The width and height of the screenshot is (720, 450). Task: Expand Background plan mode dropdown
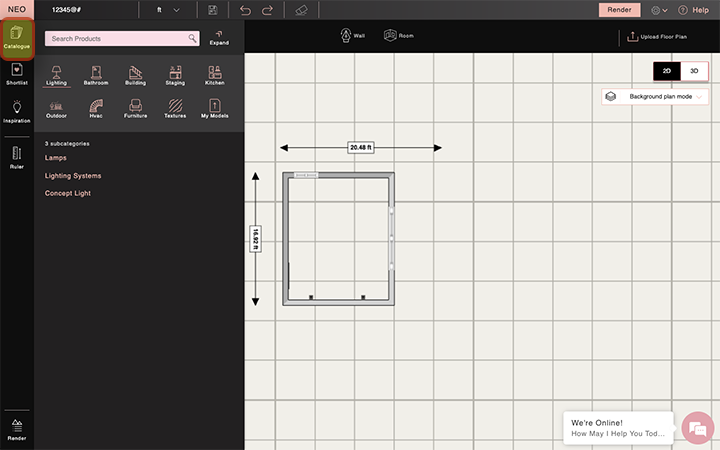coord(655,96)
